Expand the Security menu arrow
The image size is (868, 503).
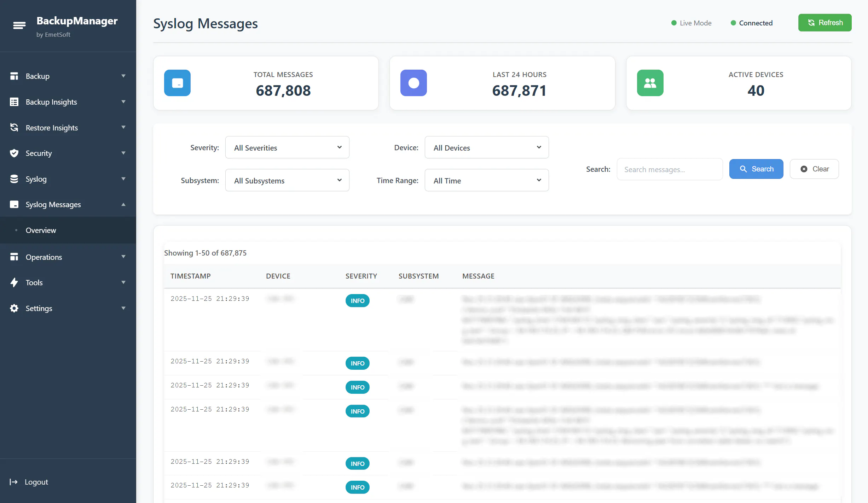pos(123,153)
